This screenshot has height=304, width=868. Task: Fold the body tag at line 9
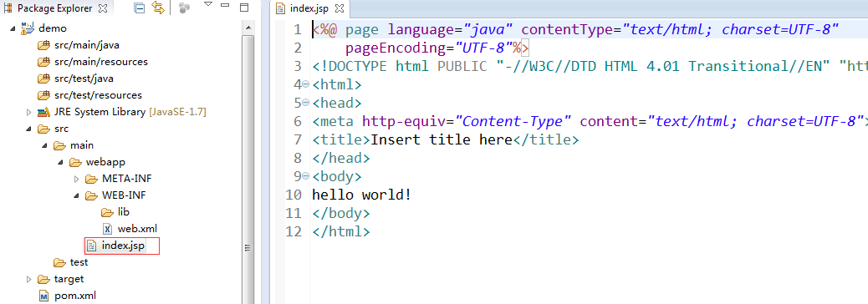click(x=306, y=176)
